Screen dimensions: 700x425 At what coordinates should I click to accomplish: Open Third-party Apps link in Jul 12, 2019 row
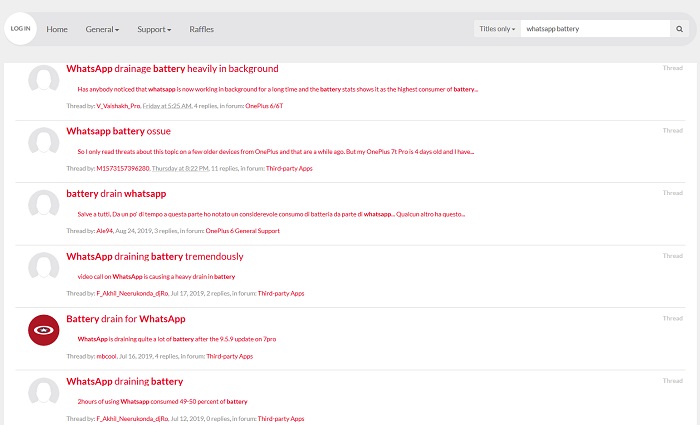pos(281,419)
